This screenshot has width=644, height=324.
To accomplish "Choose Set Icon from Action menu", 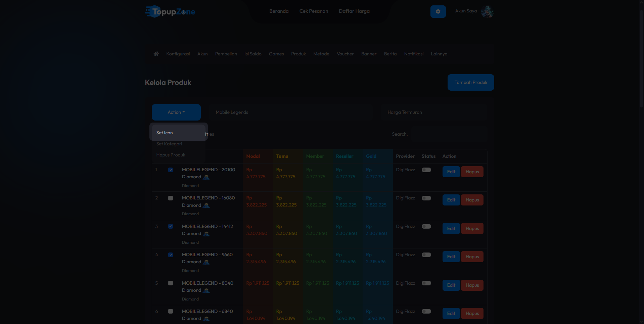I will tap(178, 133).
